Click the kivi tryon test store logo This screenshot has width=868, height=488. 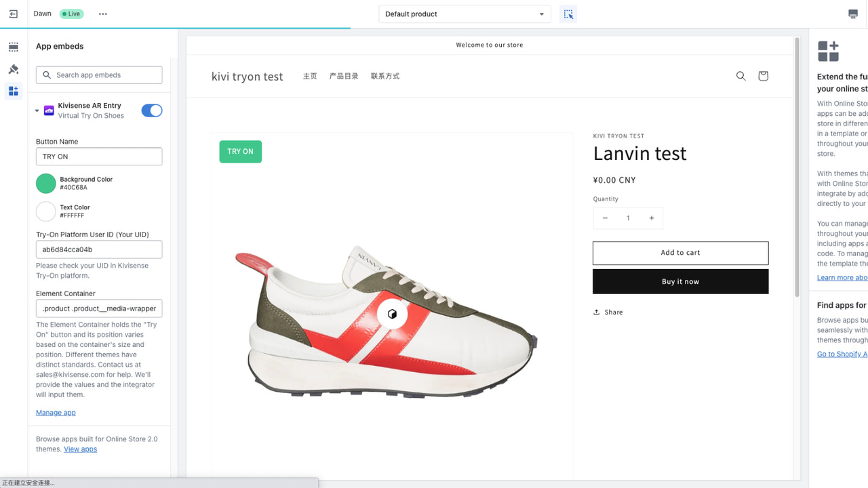(x=247, y=77)
